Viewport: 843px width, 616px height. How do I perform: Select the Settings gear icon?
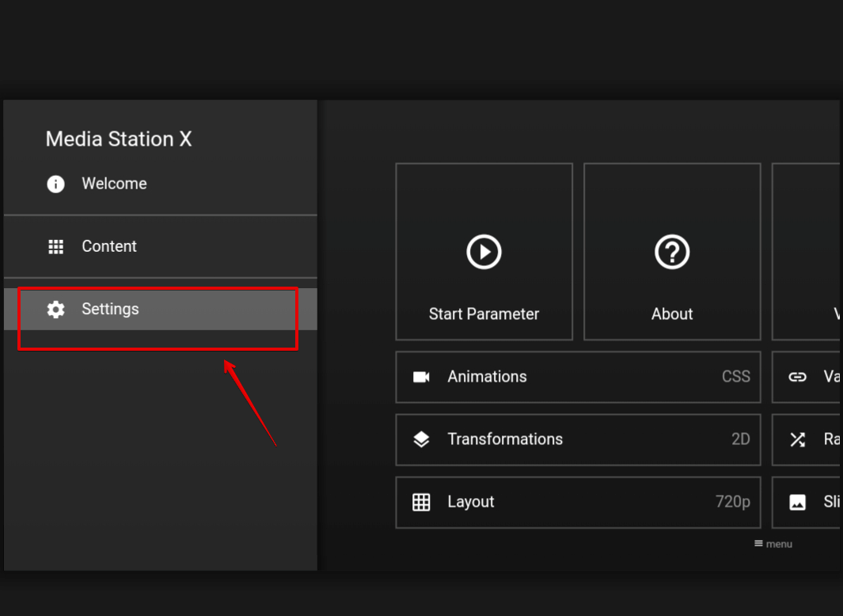coord(55,310)
